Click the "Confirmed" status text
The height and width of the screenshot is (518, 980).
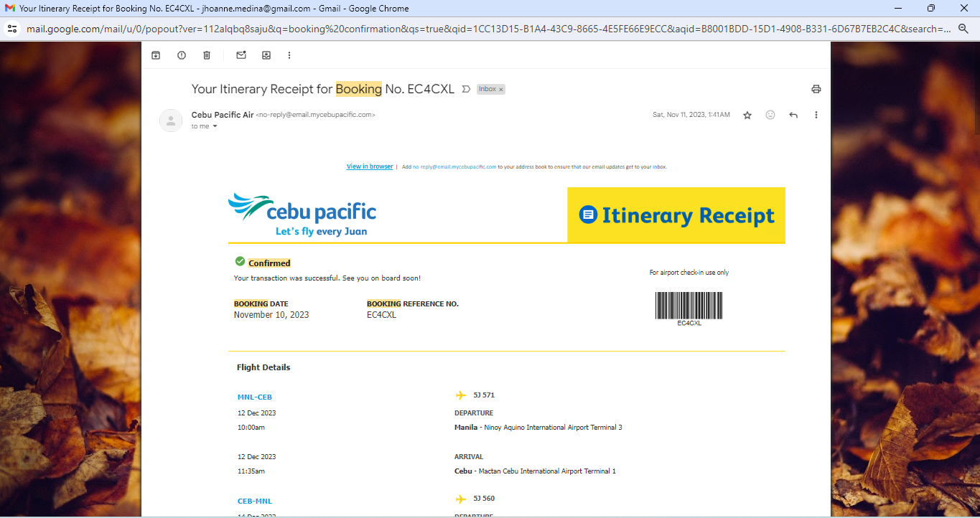point(269,263)
